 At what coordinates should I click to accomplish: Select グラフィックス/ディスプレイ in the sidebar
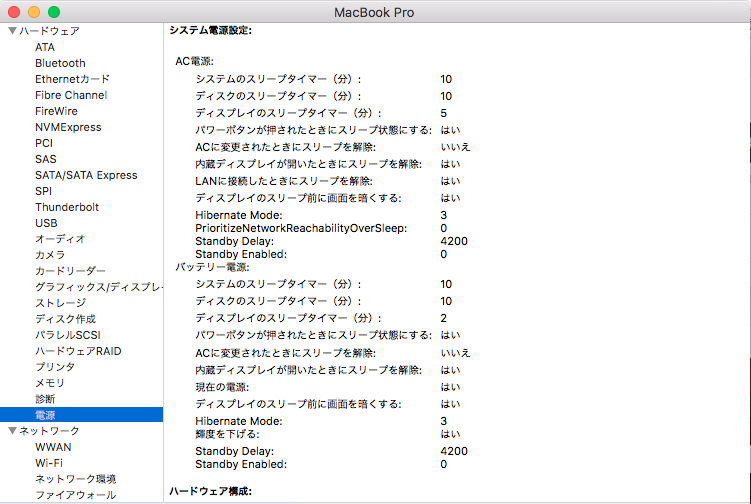[x=99, y=287]
